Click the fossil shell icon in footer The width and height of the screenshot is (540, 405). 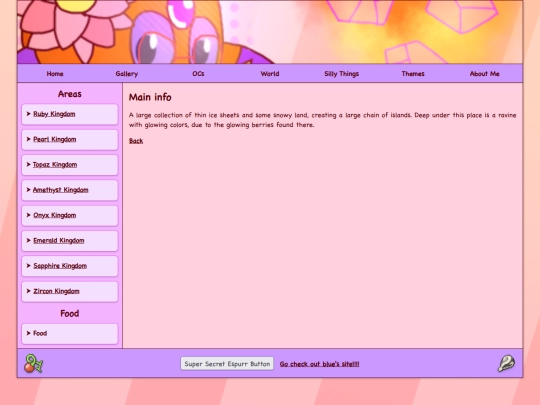(506, 363)
